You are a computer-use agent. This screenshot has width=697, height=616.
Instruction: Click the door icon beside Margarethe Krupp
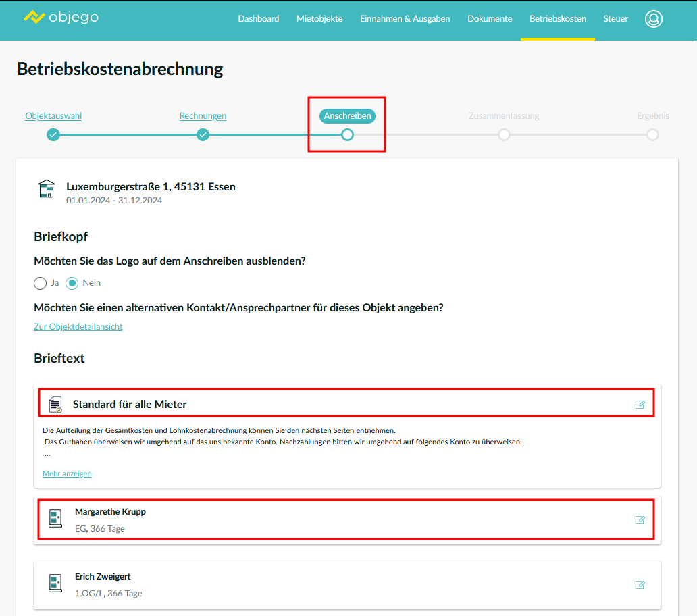pos(55,519)
